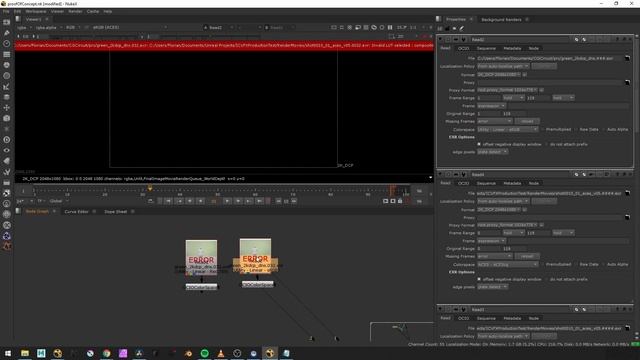Click the file browse icon for Read2 File

627,58
